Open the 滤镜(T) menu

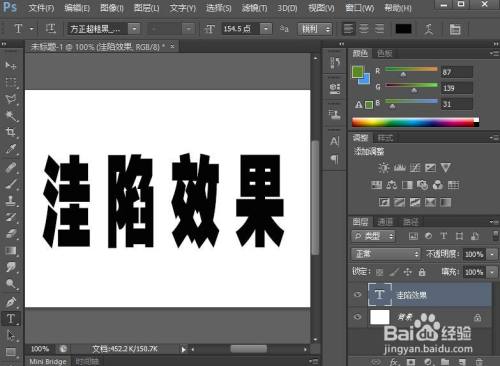point(254,8)
